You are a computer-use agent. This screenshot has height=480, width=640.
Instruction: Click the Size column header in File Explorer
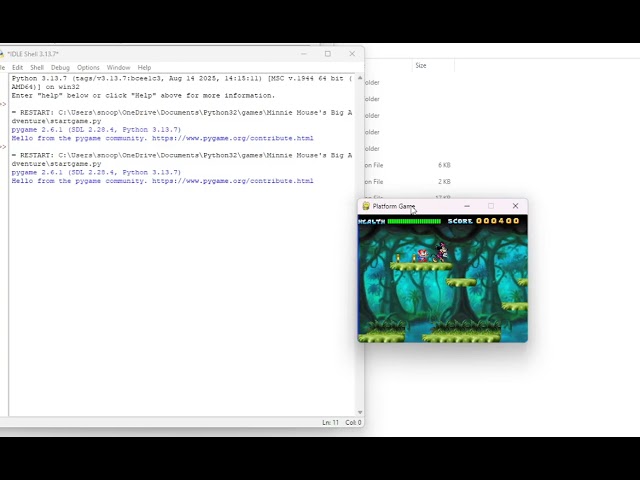point(421,65)
